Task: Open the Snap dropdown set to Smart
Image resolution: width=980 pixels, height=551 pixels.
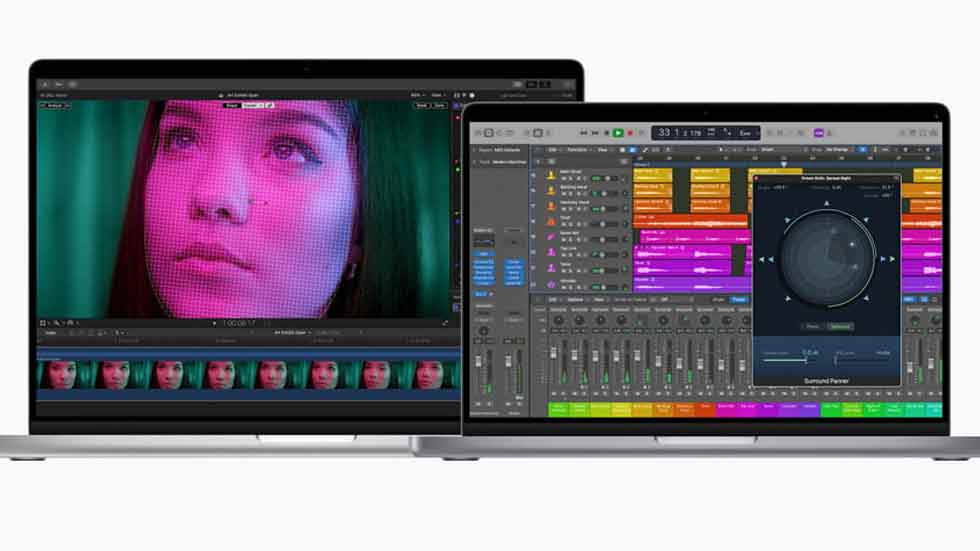Action: pyautogui.click(x=768, y=150)
